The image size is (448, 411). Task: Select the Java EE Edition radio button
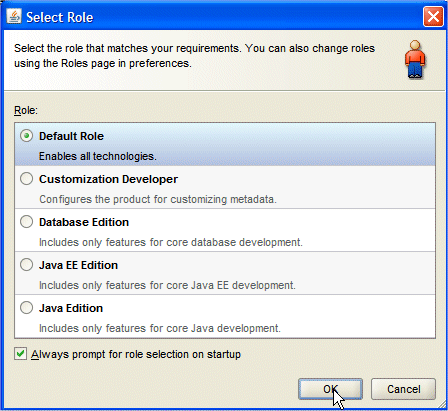26,265
